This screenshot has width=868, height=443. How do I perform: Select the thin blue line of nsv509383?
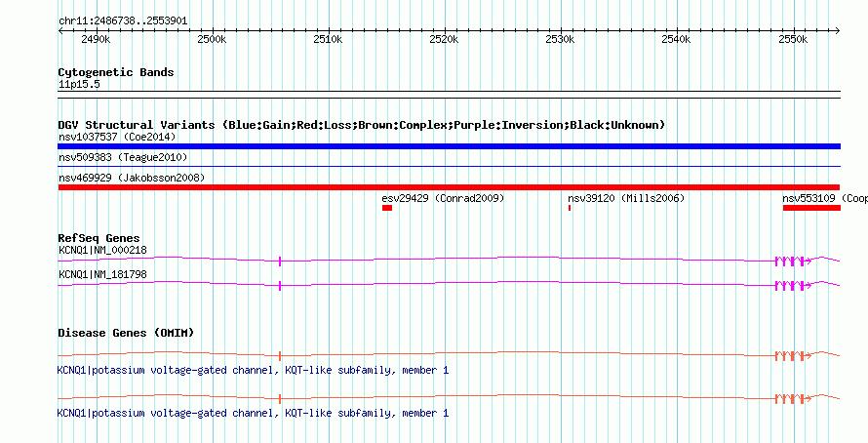[x=449, y=166]
